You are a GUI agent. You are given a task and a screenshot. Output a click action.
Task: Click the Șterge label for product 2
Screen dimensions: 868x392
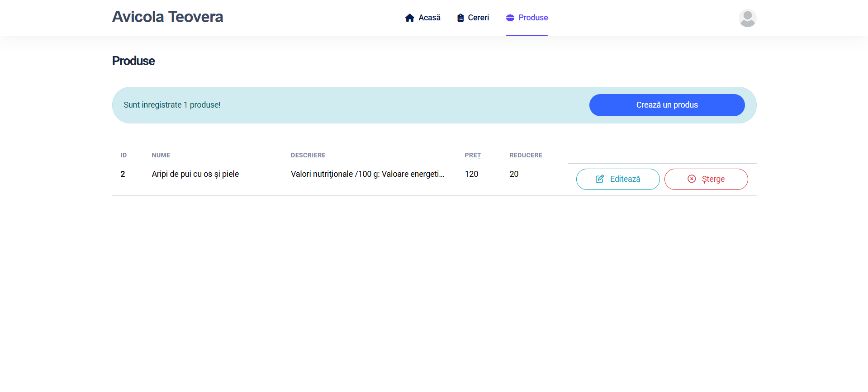click(x=713, y=179)
